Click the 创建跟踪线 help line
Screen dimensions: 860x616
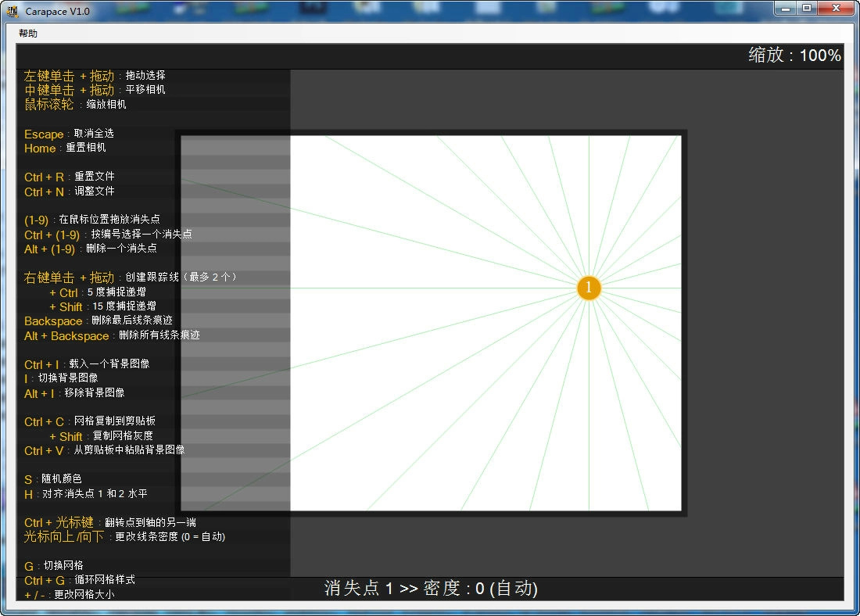[130, 277]
